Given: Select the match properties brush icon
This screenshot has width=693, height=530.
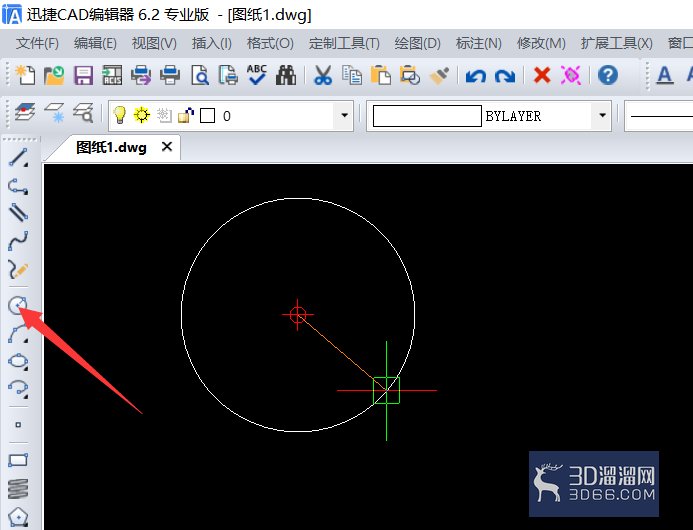Looking at the screenshot, I should [439, 75].
